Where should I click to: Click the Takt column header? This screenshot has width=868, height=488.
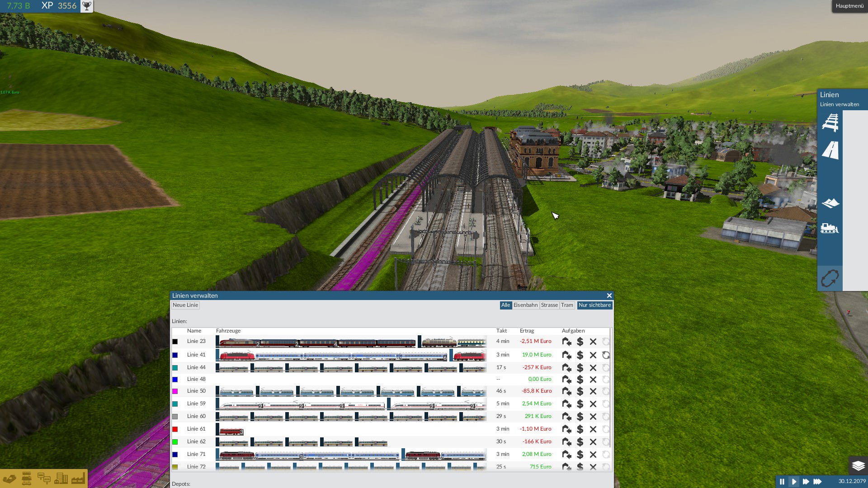pos(501,331)
